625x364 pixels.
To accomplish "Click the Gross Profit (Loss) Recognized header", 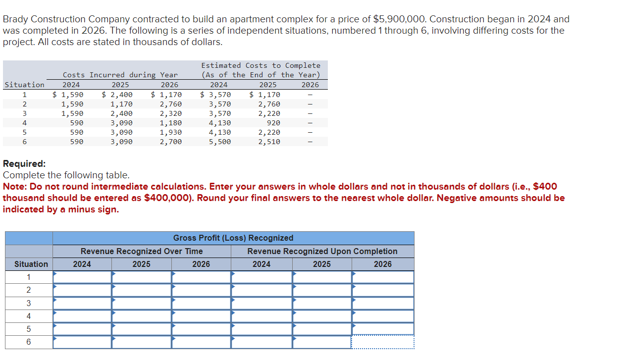I will point(233,238).
